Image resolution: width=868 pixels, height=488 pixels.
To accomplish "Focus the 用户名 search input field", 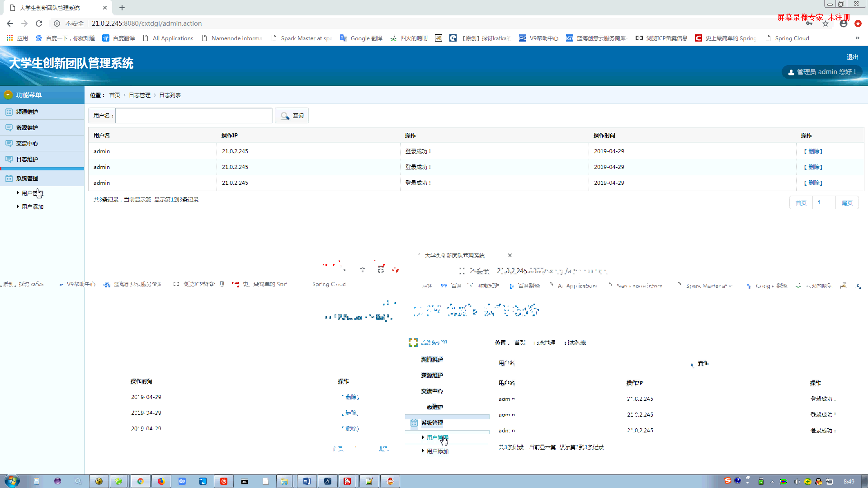I will click(194, 116).
